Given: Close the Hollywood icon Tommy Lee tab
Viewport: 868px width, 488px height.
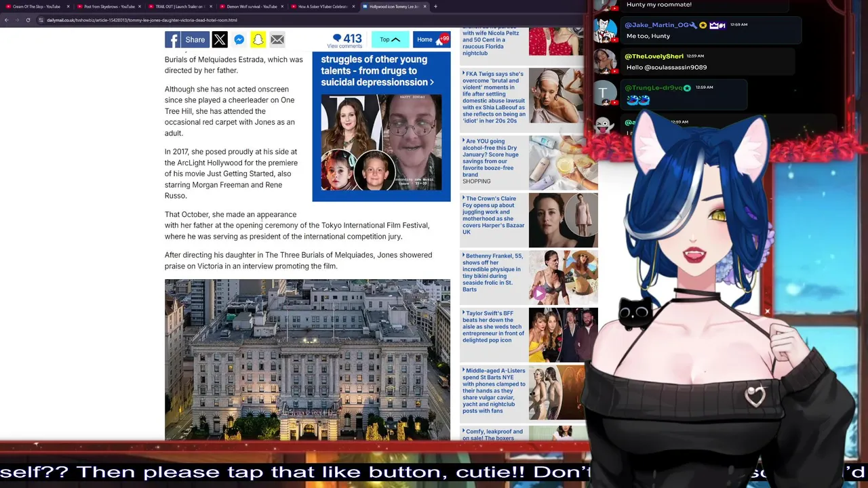Looking at the screenshot, I should (425, 6).
